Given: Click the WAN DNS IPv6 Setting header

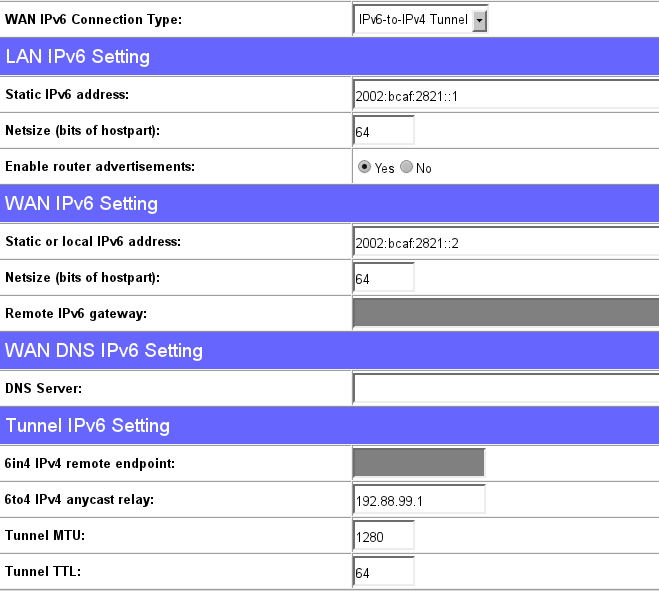Looking at the screenshot, I should (x=104, y=351).
